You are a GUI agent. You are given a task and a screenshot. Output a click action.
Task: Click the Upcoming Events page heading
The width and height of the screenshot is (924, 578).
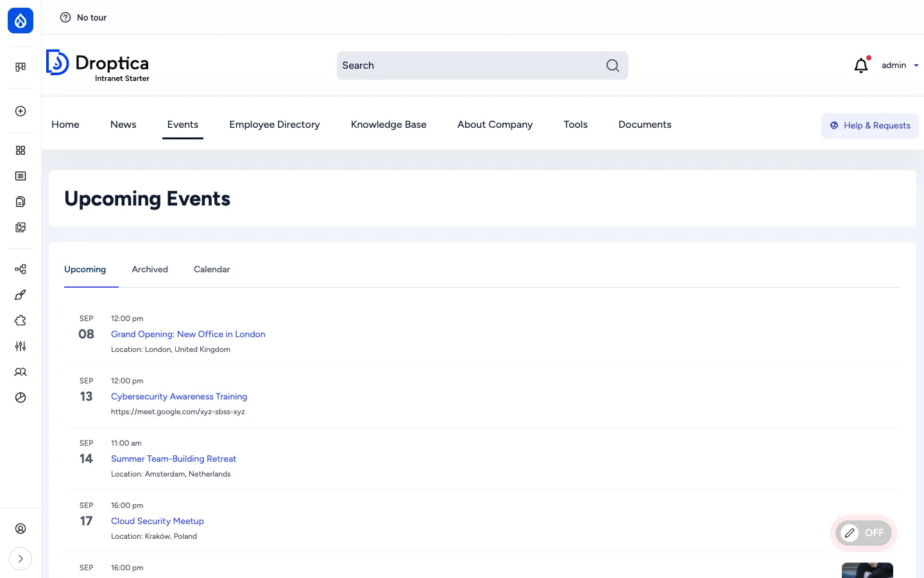click(x=147, y=199)
